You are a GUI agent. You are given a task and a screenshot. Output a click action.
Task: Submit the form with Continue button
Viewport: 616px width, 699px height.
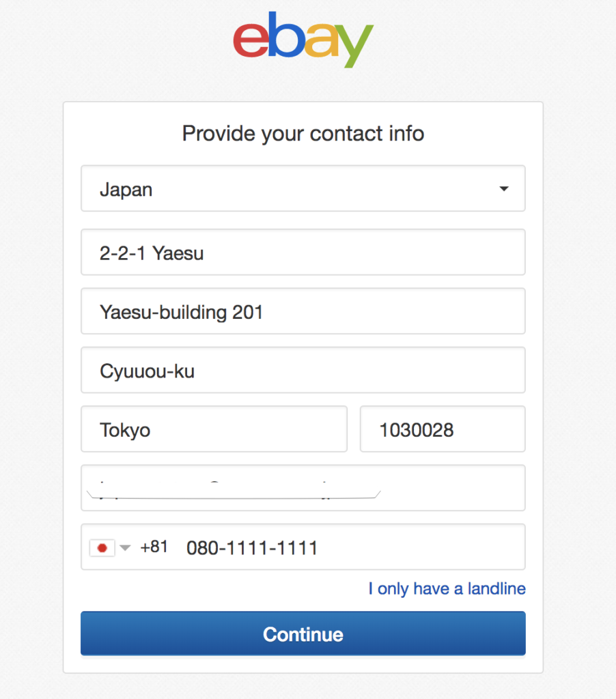point(303,633)
